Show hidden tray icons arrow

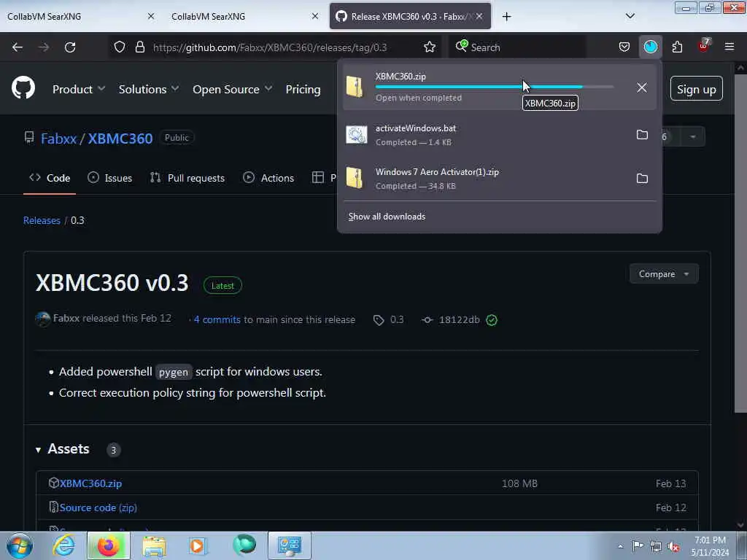(x=620, y=546)
